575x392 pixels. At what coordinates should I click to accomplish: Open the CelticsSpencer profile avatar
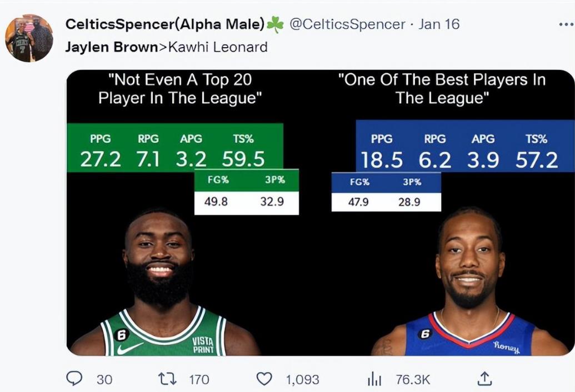29,38
